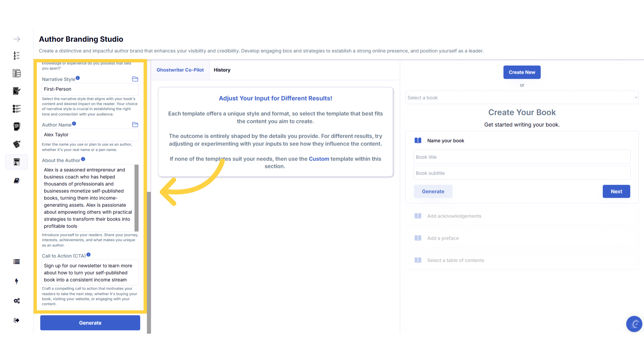Open the chat support bubble icon
This screenshot has width=644, height=362.
634,324
